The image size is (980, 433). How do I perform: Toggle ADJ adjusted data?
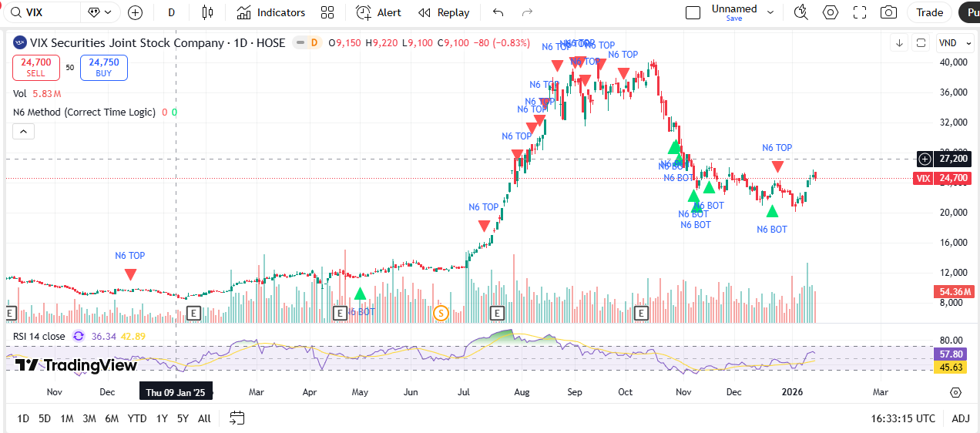[x=960, y=418]
